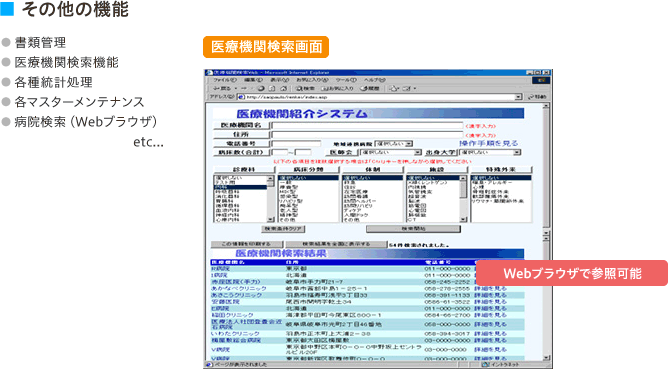
Task: Select 内科 in the 診療科 list
Action: tap(240, 187)
